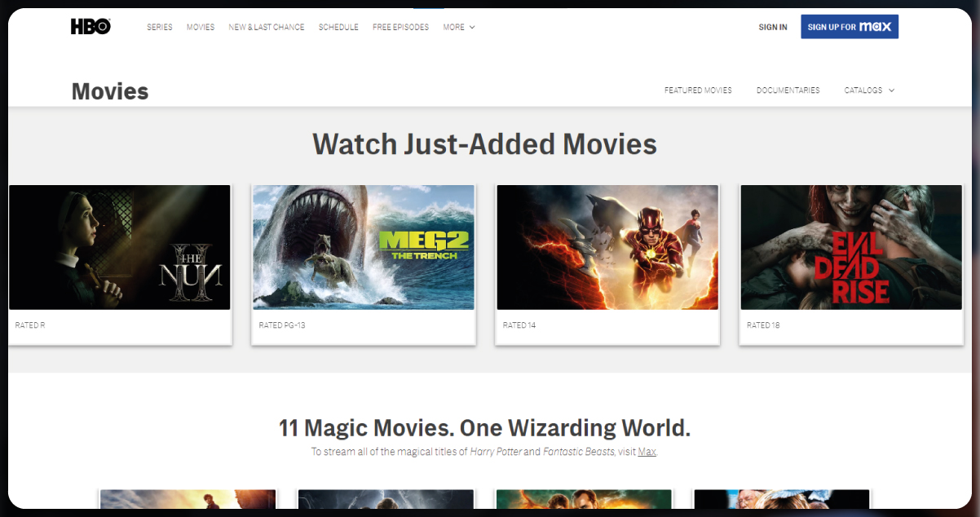The height and width of the screenshot is (517, 980).
Task: Expand the More dropdown menu
Action: click(459, 27)
